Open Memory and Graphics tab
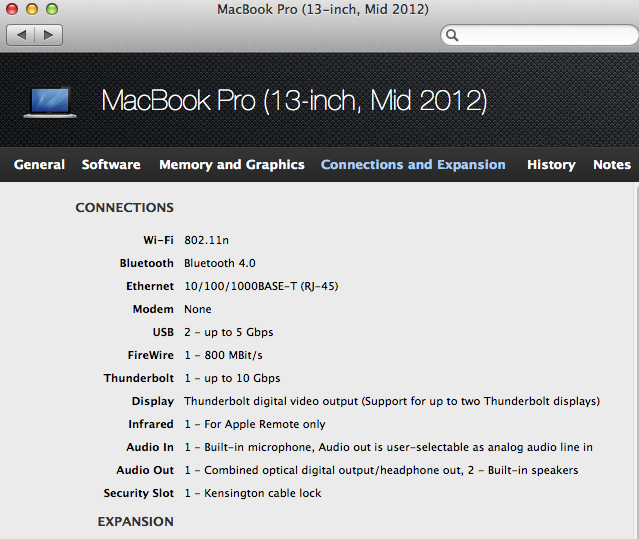This screenshot has width=639, height=539. pos(232,165)
